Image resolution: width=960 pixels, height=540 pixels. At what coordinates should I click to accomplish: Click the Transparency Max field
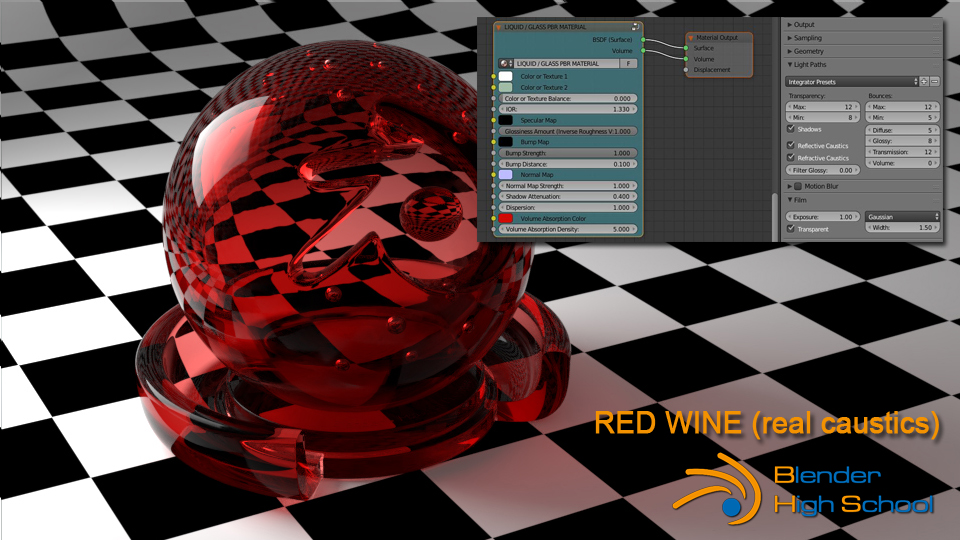823,107
